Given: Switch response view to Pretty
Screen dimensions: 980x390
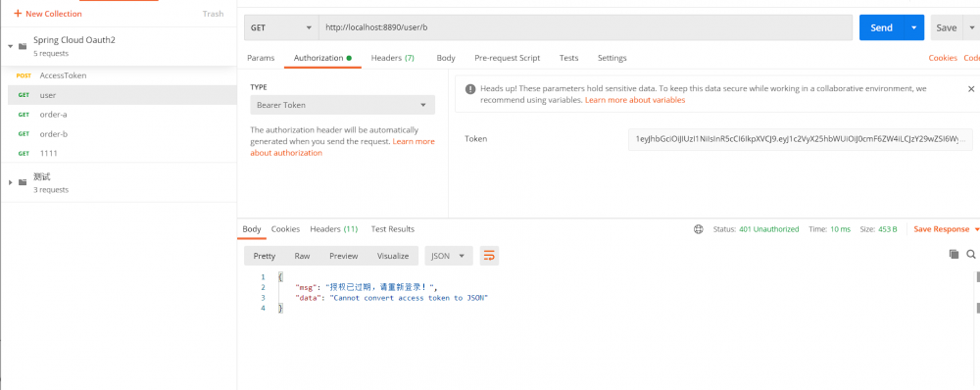Looking at the screenshot, I should pyautogui.click(x=265, y=256).
